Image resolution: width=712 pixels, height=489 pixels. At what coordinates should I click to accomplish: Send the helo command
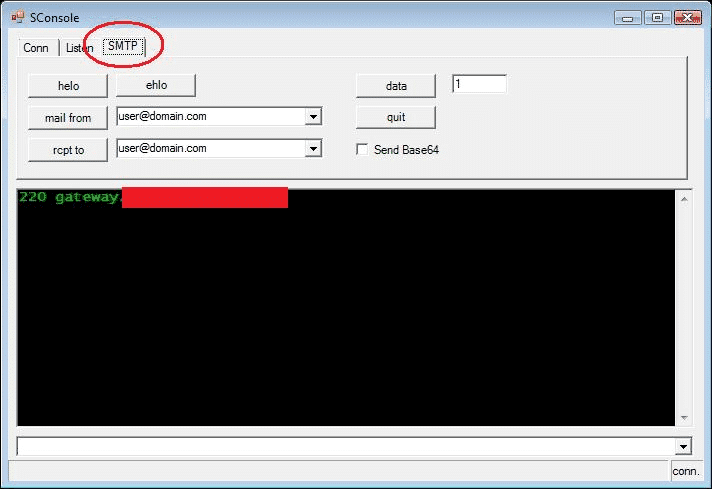click(x=68, y=86)
